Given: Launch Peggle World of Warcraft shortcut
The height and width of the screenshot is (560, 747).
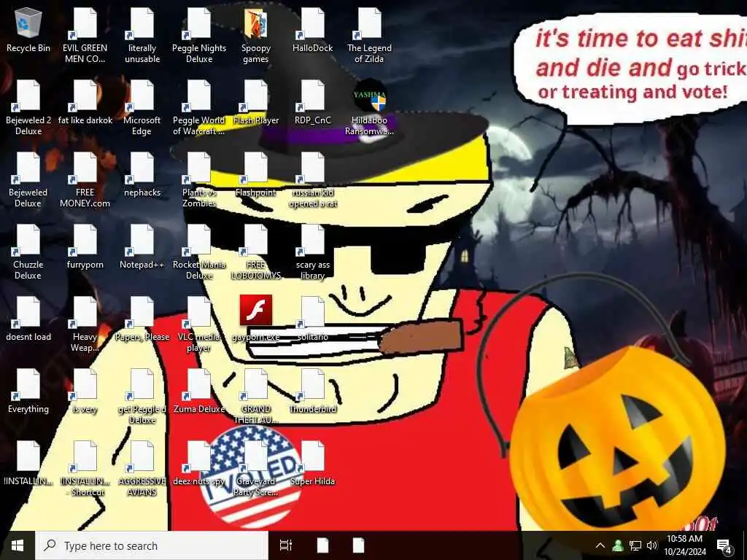Looking at the screenshot, I should [199, 108].
